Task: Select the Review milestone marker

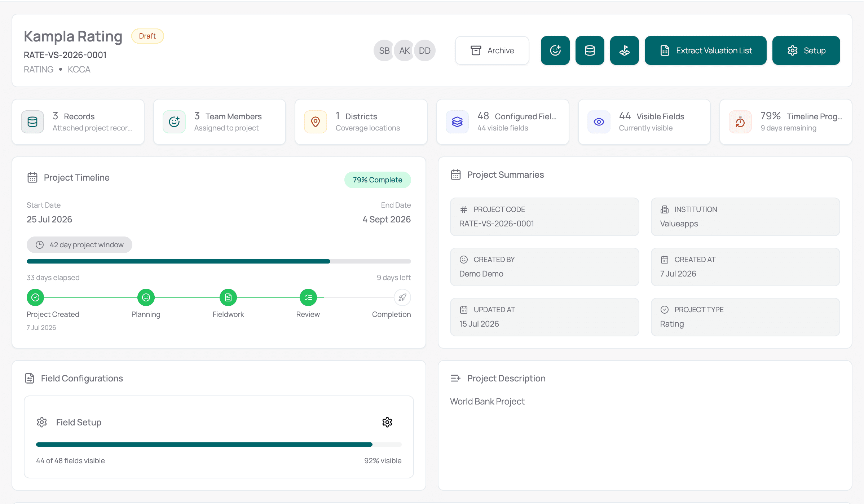Action: (x=308, y=297)
